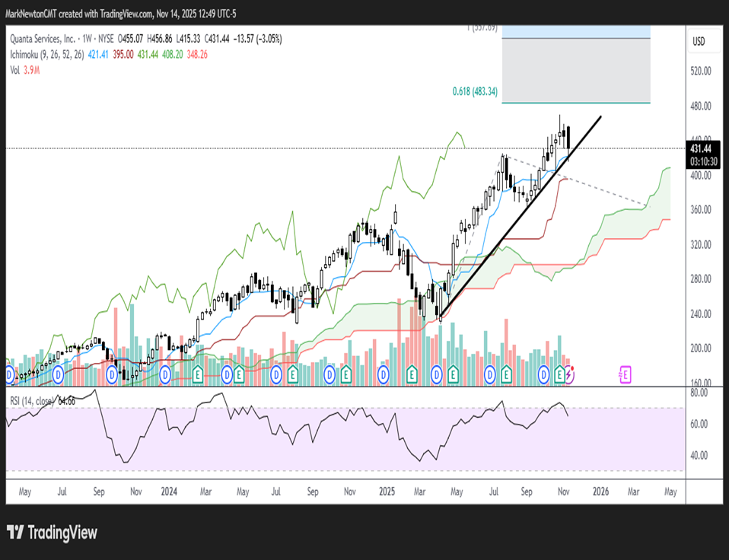Click the red lightning event marker
The image size is (729, 560).
pos(571,374)
